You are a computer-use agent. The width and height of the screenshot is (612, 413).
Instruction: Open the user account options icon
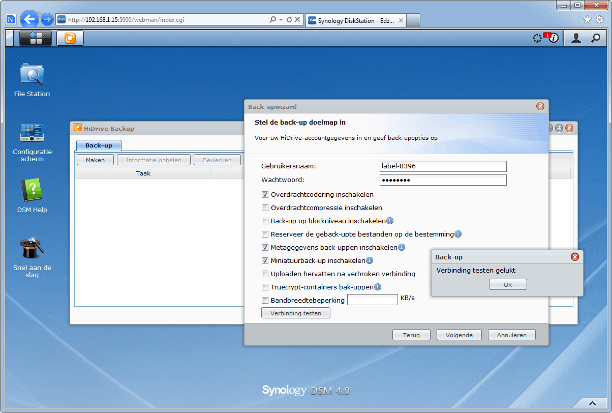point(576,38)
